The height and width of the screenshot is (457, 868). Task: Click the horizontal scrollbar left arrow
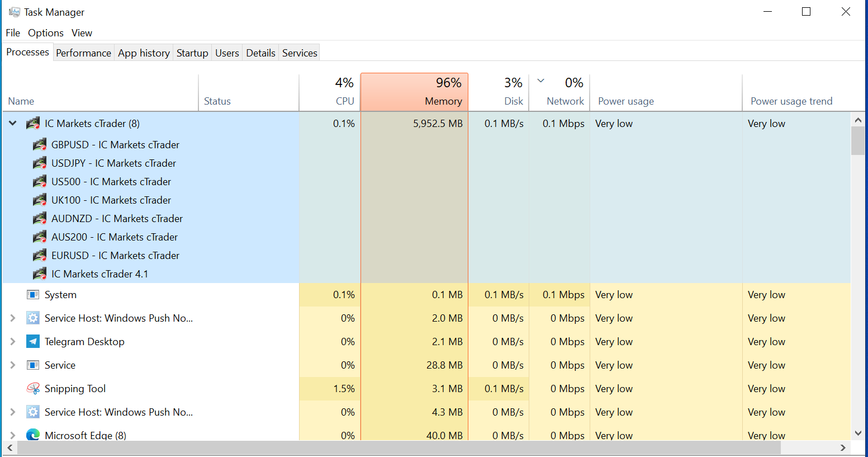(x=10, y=447)
